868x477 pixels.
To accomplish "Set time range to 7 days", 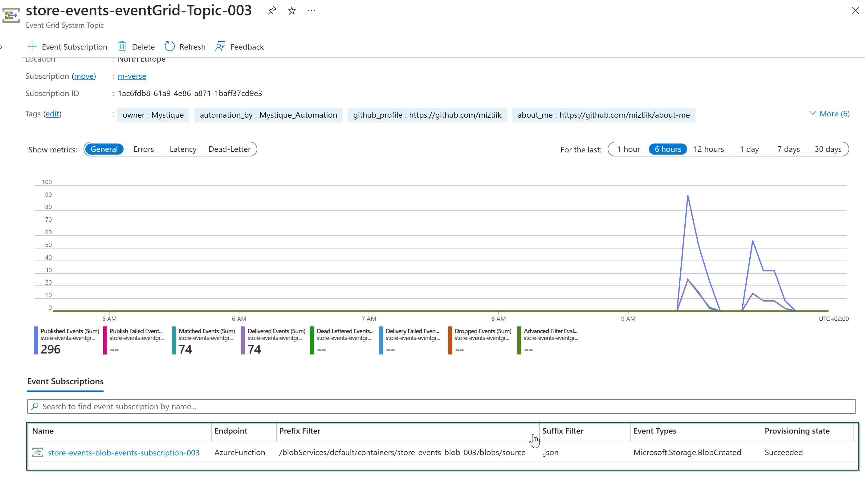I will coord(789,149).
